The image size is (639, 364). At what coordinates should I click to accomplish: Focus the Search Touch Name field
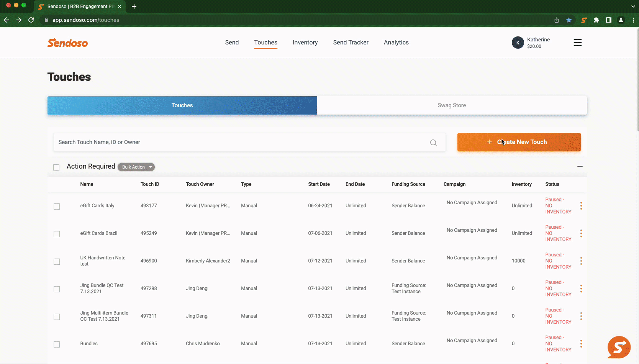pyautogui.click(x=241, y=142)
